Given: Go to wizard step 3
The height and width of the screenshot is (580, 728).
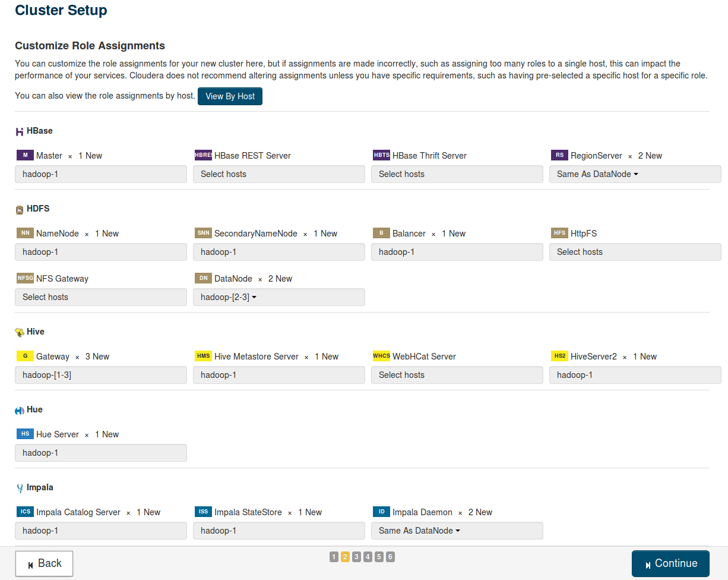Looking at the screenshot, I should point(356,557).
